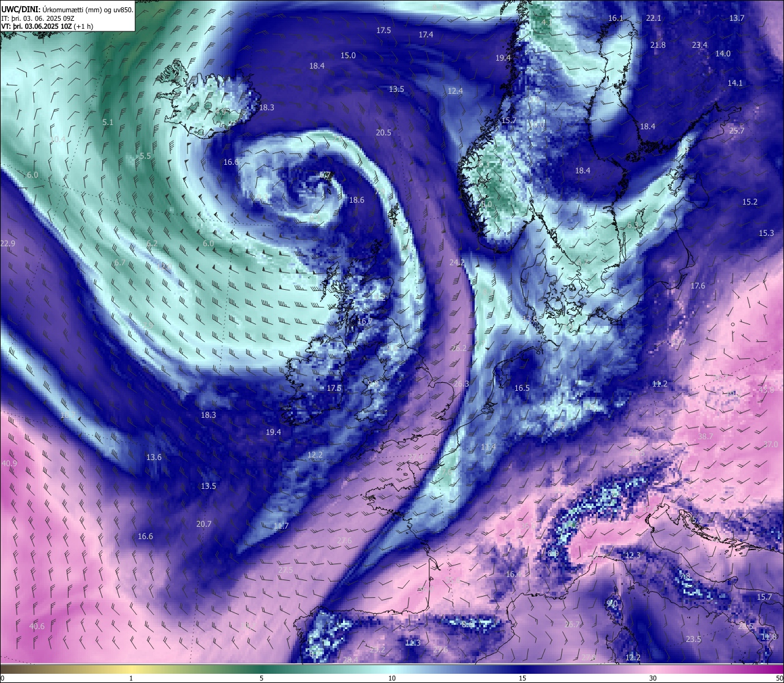Click the UWC/DINI Úrkomumætti title text
Image resolution: width=784 pixels, height=683 pixels.
(x=67, y=9)
